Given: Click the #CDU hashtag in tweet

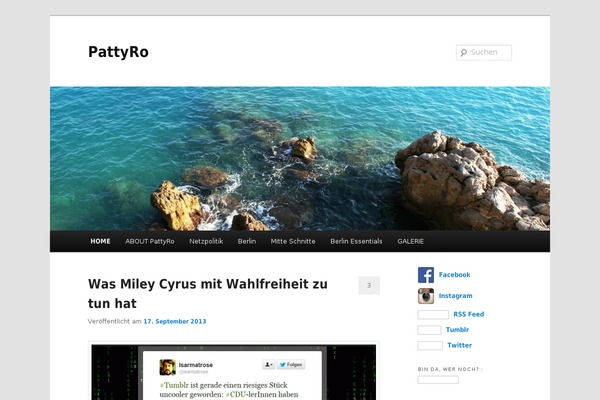Looking at the screenshot, I should (x=235, y=394).
